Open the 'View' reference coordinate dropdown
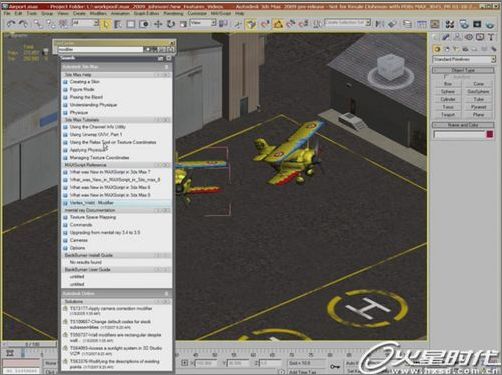 coord(203,23)
